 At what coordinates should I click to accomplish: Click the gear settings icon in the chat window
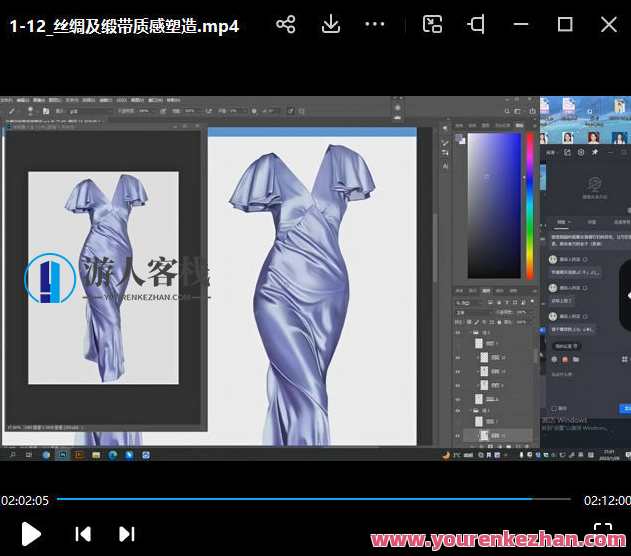tap(581, 152)
